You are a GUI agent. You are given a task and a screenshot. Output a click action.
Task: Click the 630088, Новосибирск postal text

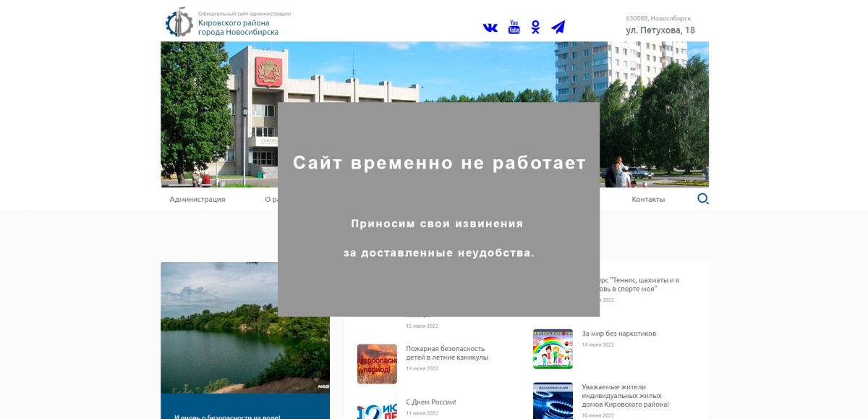coord(658,18)
